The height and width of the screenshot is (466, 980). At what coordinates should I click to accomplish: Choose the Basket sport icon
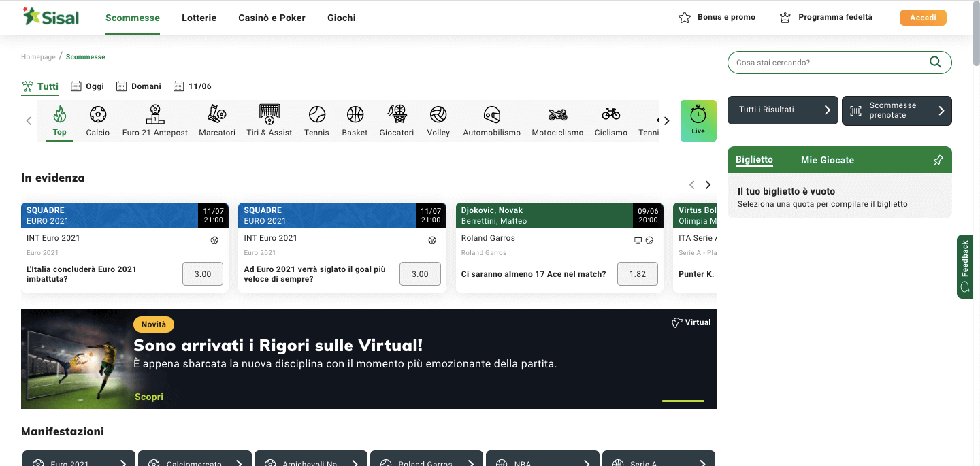[355, 121]
